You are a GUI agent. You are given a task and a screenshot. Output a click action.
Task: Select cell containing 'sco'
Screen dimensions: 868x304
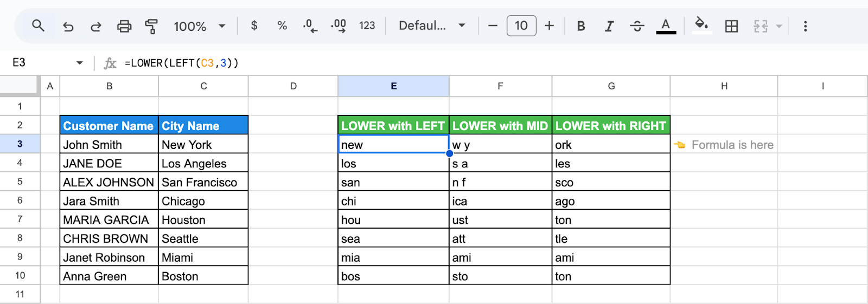tap(611, 182)
